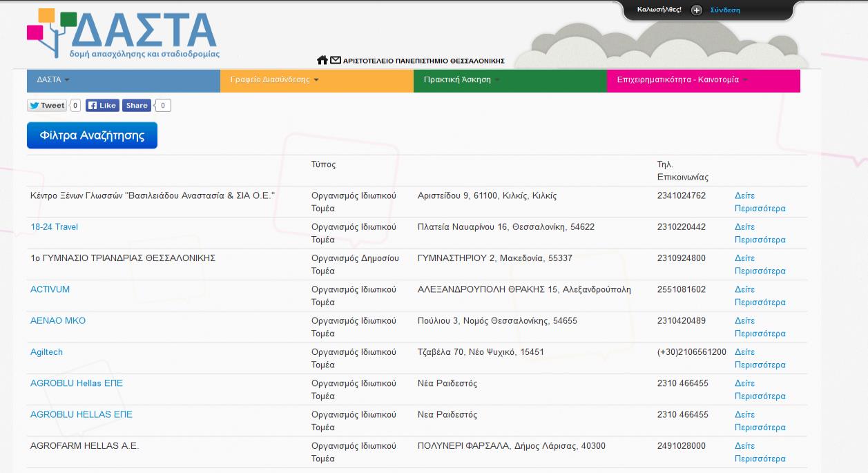
Task: Click the address Τζαβέλα 70, Νέο Ψυχικό
Action: coord(481,352)
